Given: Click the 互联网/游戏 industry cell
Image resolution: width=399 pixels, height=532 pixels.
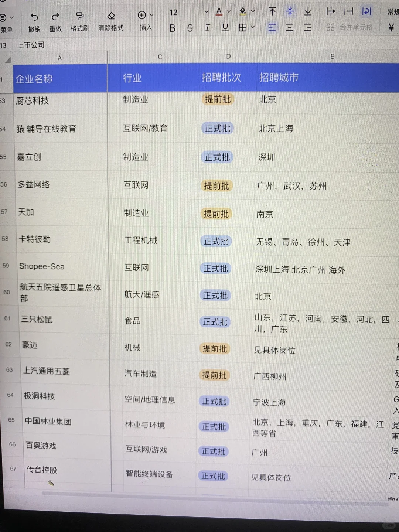Looking at the screenshot, I should pyautogui.click(x=160, y=449).
